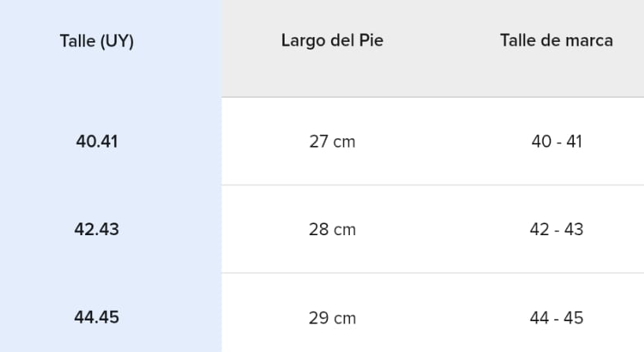Click the 44 - 45 brand size cell
The image size is (644, 352).
pos(557,318)
